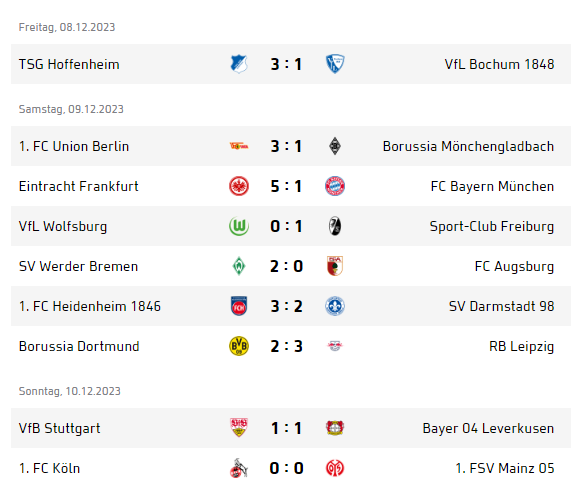The height and width of the screenshot is (502, 571).
Task: Open the VfB Stuttgart team name
Action: point(59,428)
